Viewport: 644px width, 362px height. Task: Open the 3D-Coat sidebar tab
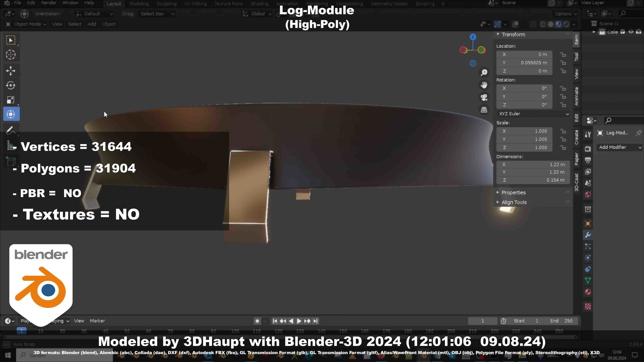click(577, 182)
